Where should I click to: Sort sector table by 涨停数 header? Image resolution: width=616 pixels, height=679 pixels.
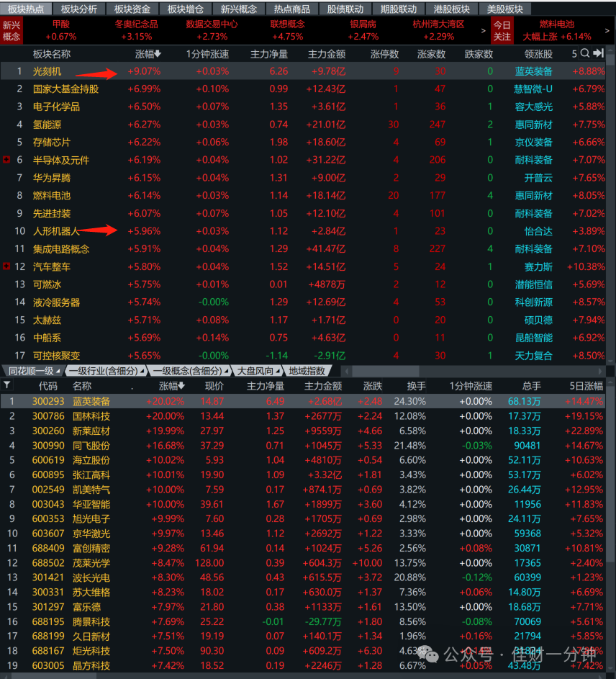pos(384,54)
